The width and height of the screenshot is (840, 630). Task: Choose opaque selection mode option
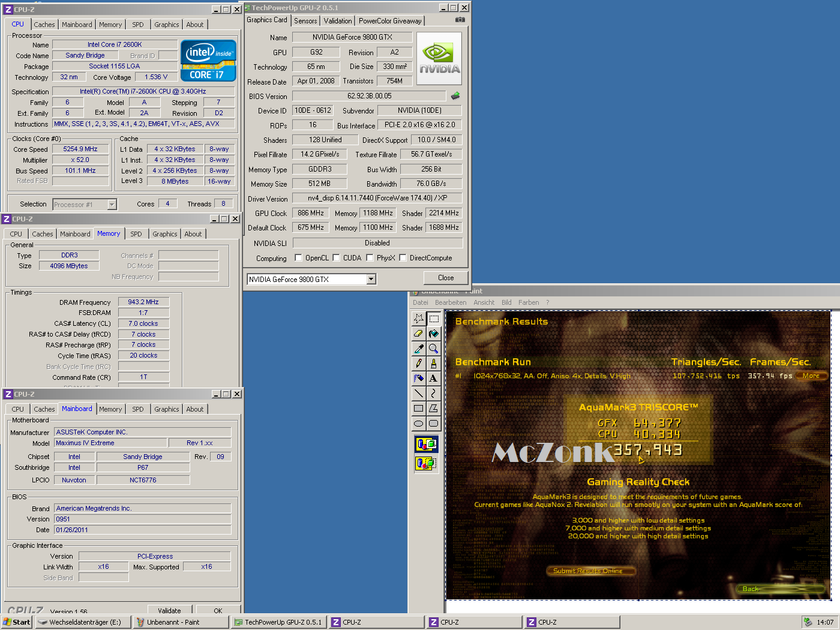(x=426, y=445)
